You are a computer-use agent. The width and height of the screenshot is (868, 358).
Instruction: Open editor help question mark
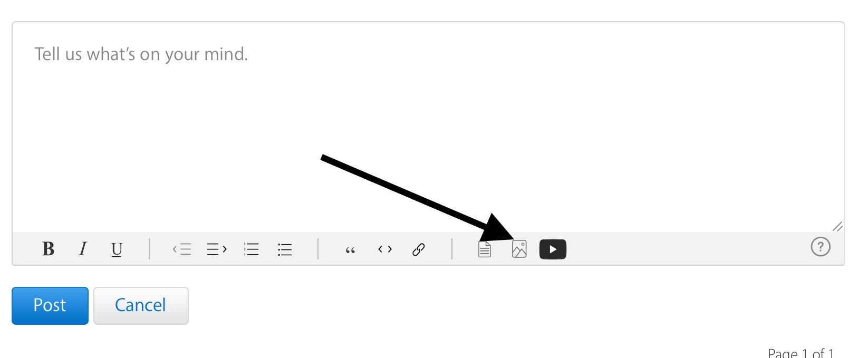821,246
